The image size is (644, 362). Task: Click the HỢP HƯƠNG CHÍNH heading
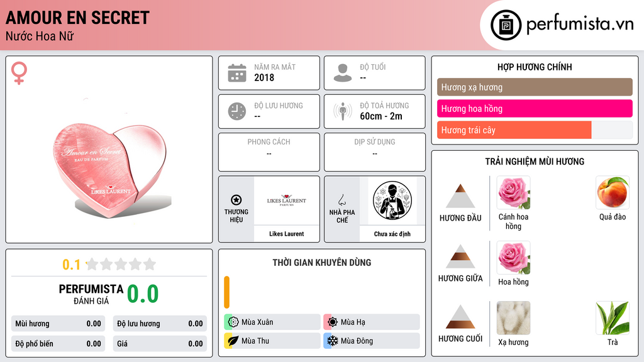(535, 67)
